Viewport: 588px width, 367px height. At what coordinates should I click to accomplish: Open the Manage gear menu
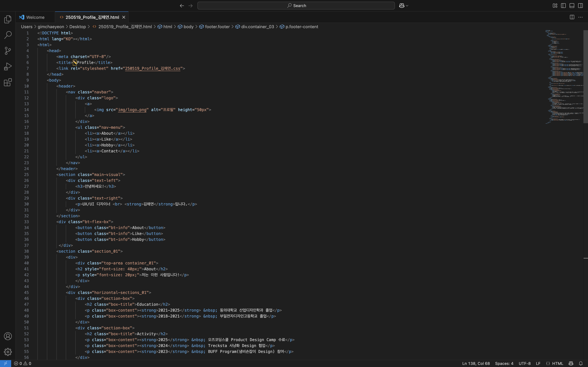click(x=8, y=352)
